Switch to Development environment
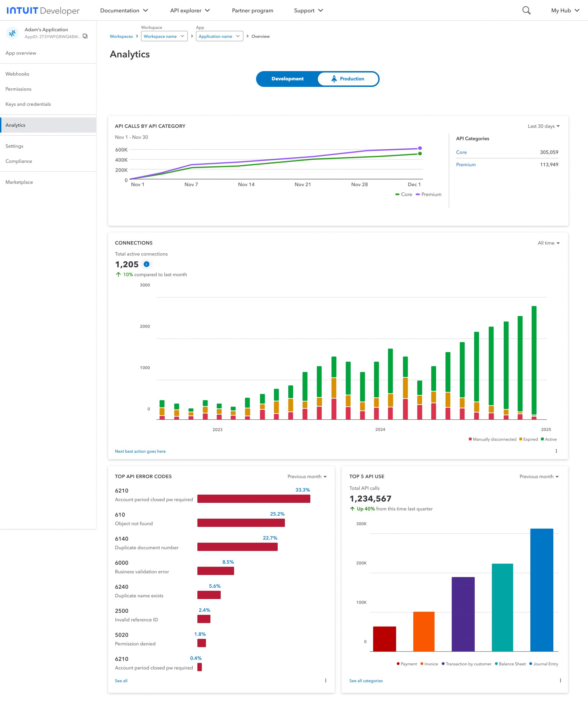 (287, 79)
